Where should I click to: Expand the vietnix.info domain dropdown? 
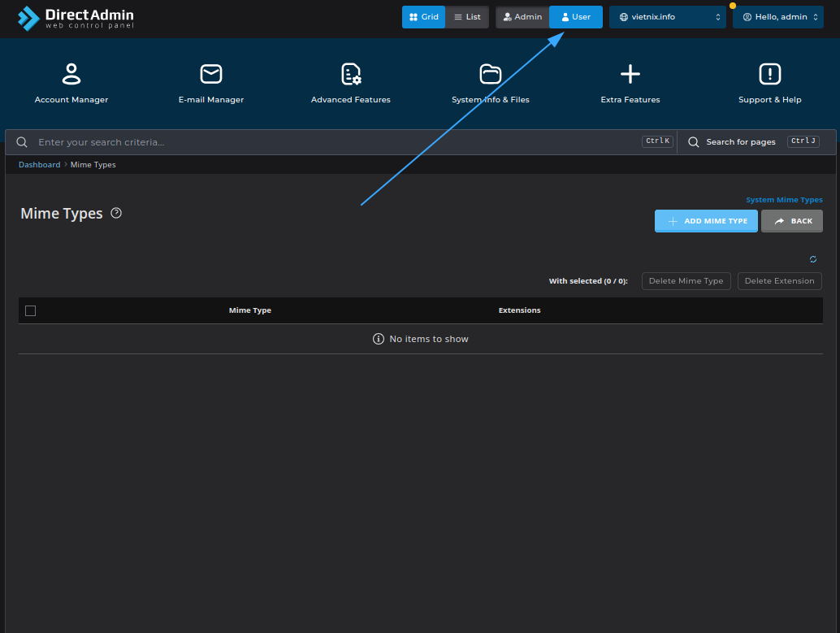click(x=668, y=17)
